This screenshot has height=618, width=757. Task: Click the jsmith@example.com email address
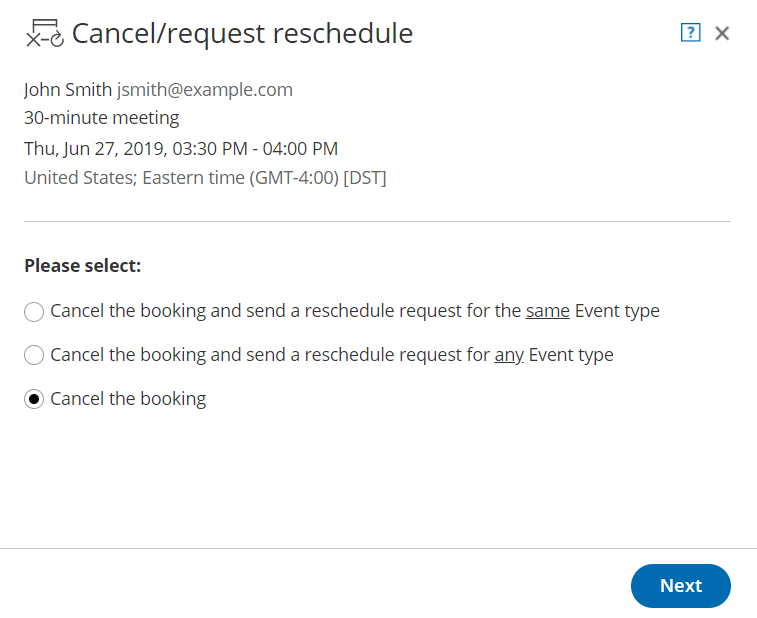(205, 90)
